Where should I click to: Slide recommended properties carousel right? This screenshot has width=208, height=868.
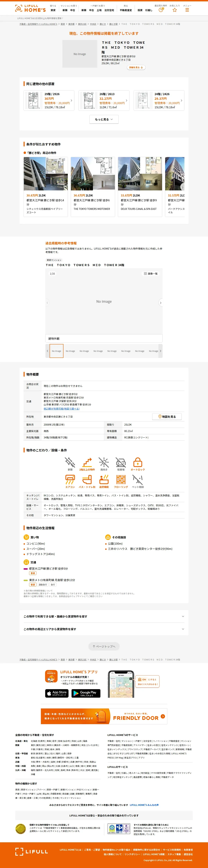point(182,187)
